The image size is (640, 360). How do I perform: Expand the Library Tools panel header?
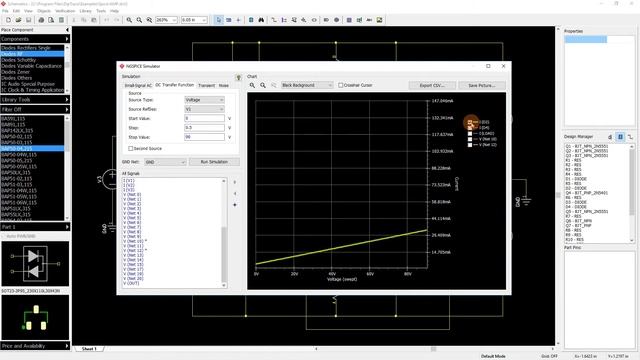(x=35, y=100)
